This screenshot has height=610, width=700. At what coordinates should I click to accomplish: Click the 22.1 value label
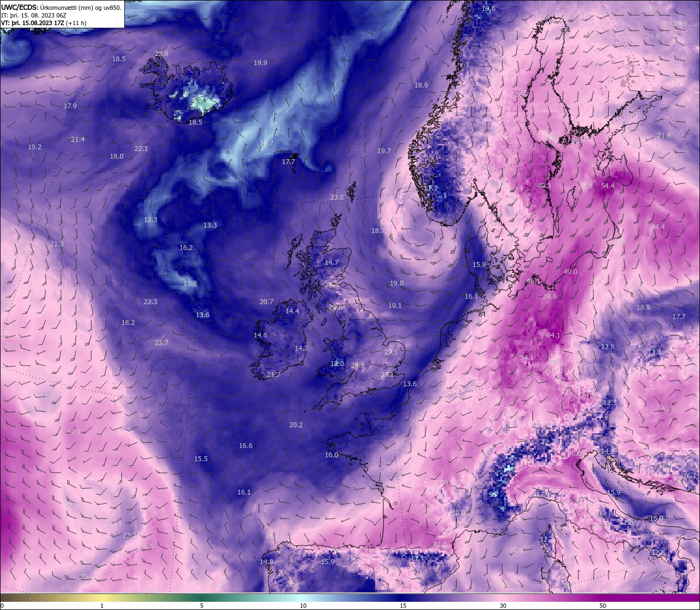coord(141,149)
